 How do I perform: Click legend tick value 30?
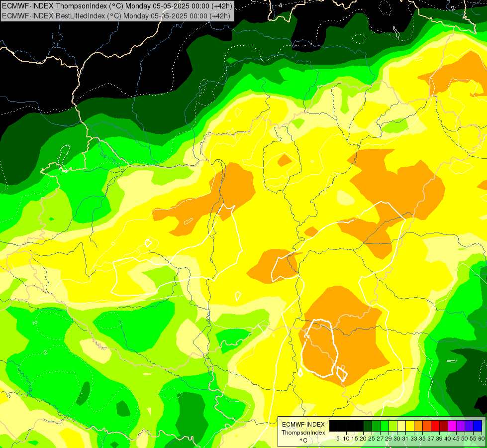(x=397, y=439)
